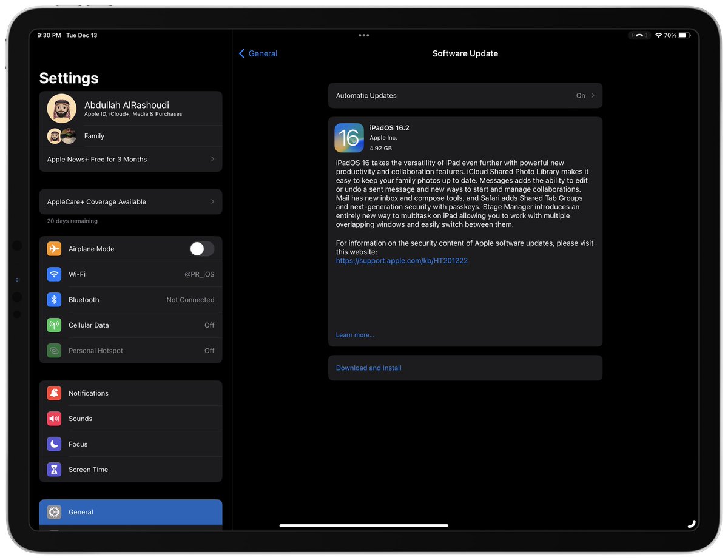The image size is (728, 560).
Task: Tap the Wi-Fi status bar indicator
Action: point(658,35)
